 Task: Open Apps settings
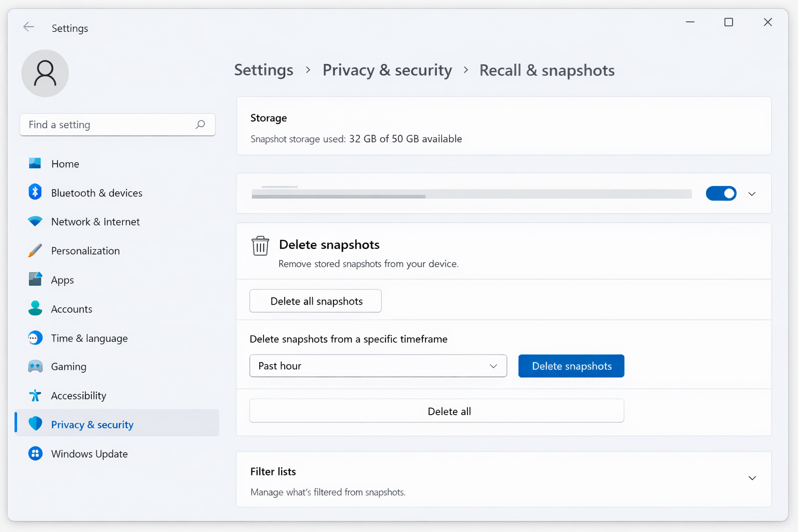[62, 280]
